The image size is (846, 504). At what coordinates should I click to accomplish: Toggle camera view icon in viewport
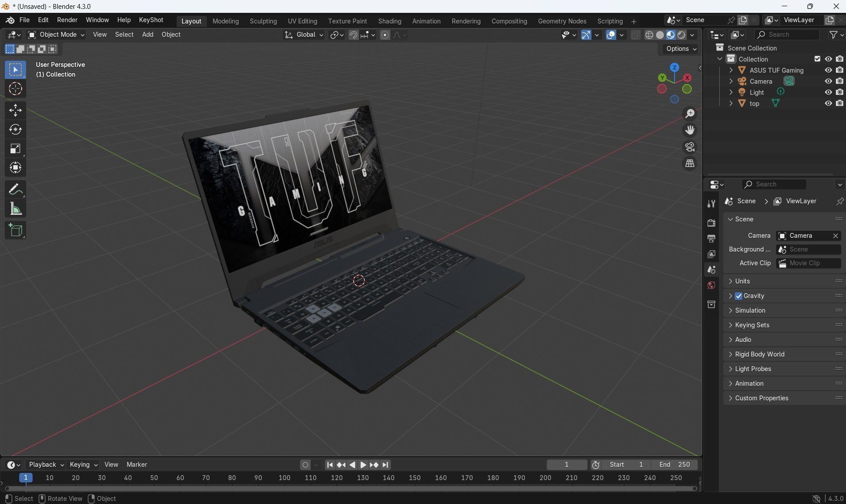pyautogui.click(x=690, y=147)
